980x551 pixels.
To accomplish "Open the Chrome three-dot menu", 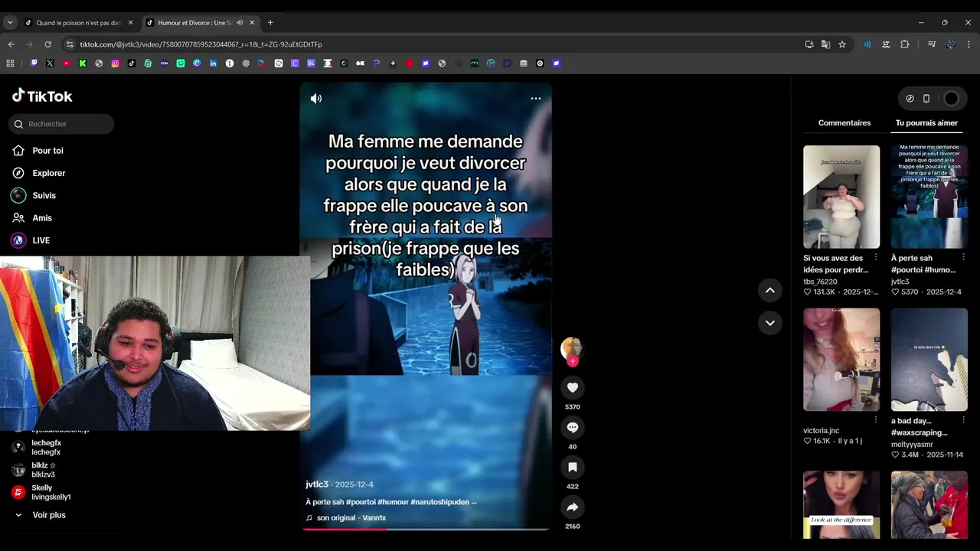I will point(969,44).
